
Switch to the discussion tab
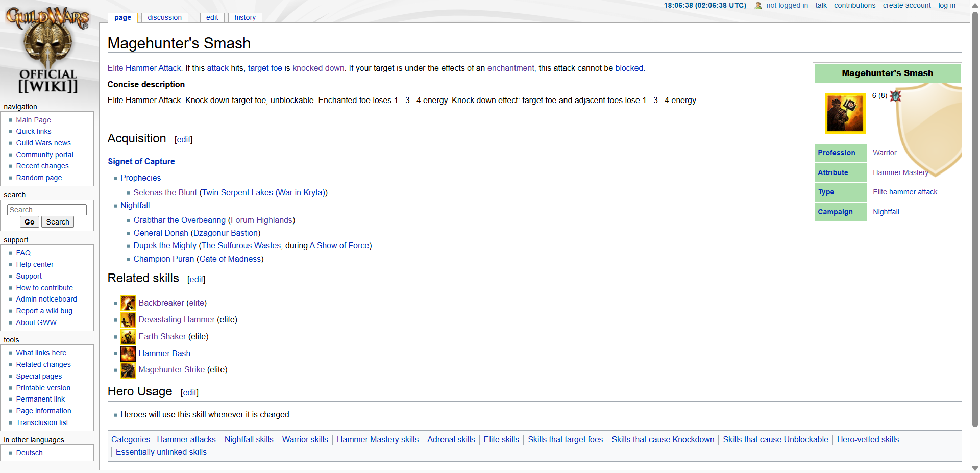[x=164, y=17]
